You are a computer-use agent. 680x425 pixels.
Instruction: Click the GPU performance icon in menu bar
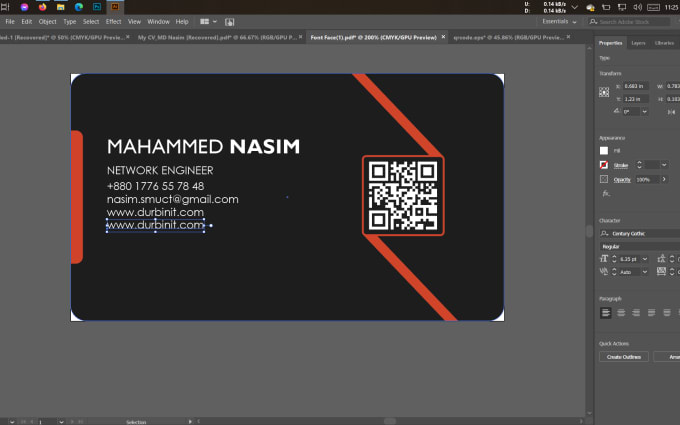[x=229, y=22]
